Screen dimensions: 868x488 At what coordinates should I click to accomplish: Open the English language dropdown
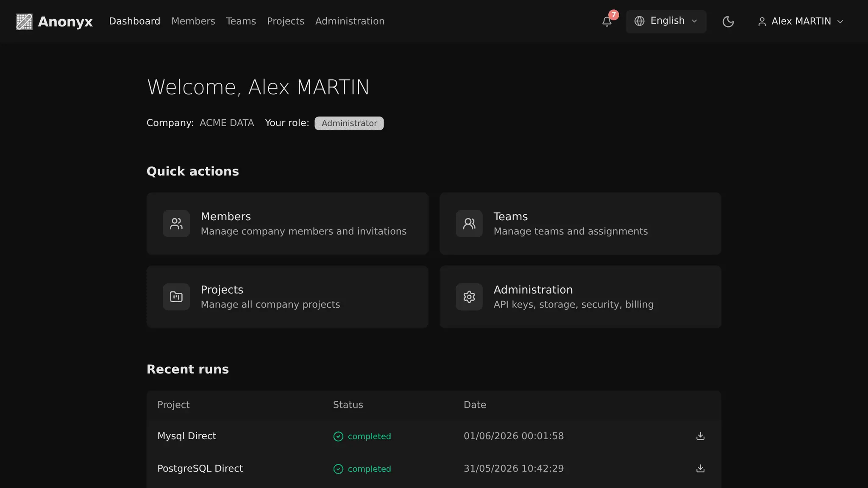click(x=666, y=21)
